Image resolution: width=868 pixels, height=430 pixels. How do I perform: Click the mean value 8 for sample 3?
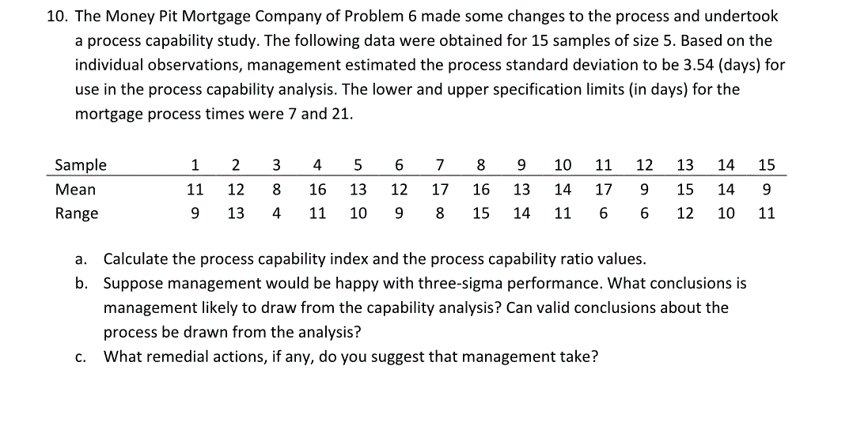pos(277,190)
